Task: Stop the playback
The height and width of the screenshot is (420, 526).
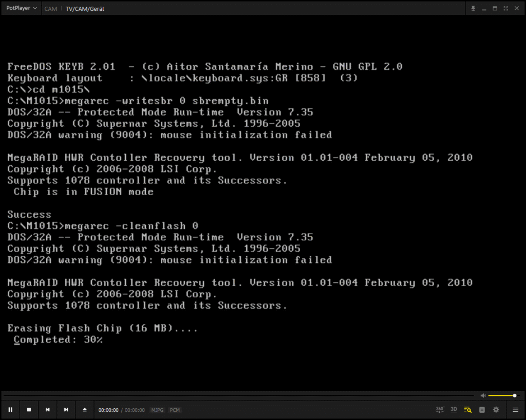Action: (x=29, y=410)
